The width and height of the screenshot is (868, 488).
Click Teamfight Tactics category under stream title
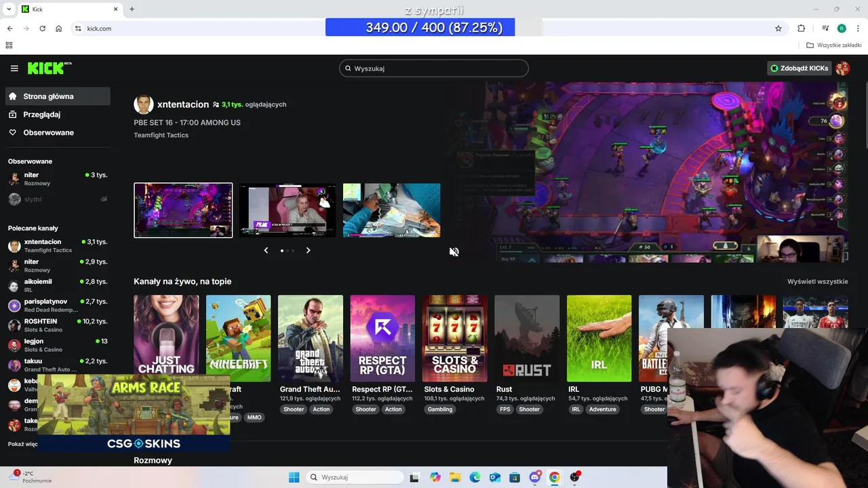point(161,135)
